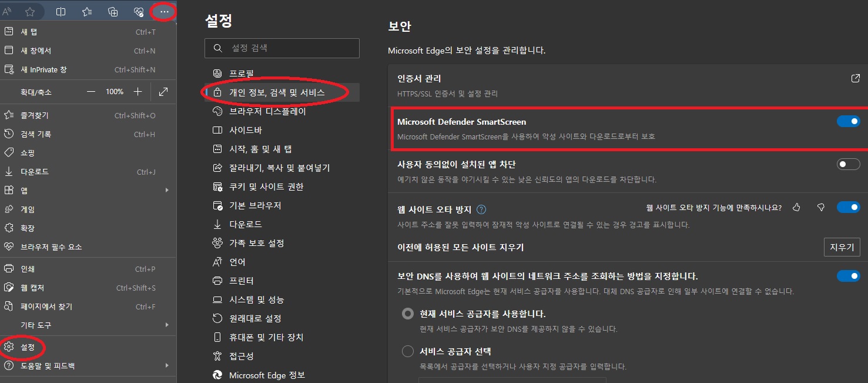Viewport: 868px width, 383px height.
Task: Click the zoom in plus button
Action: click(138, 92)
